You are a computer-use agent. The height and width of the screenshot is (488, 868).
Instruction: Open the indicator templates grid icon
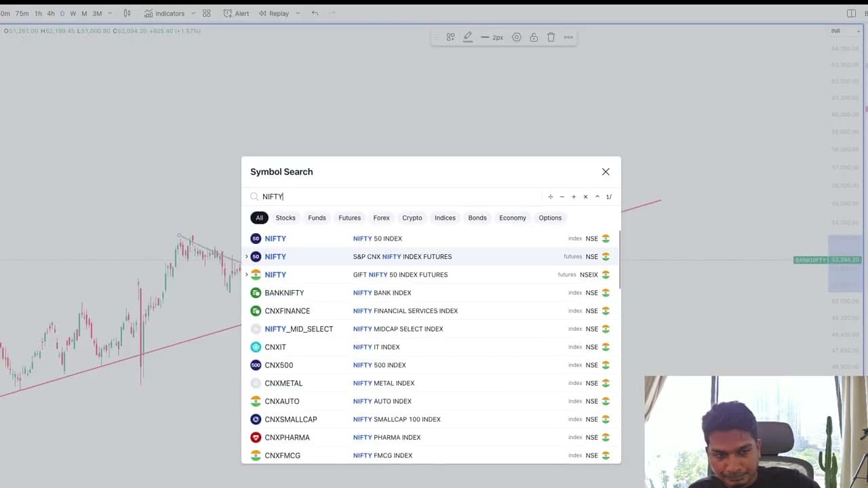pos(207,14)
